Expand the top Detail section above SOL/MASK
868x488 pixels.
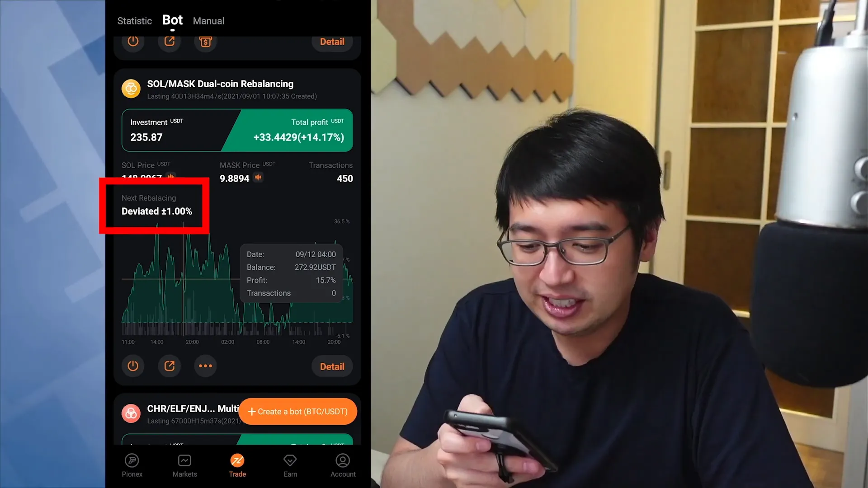pos(332,41)
